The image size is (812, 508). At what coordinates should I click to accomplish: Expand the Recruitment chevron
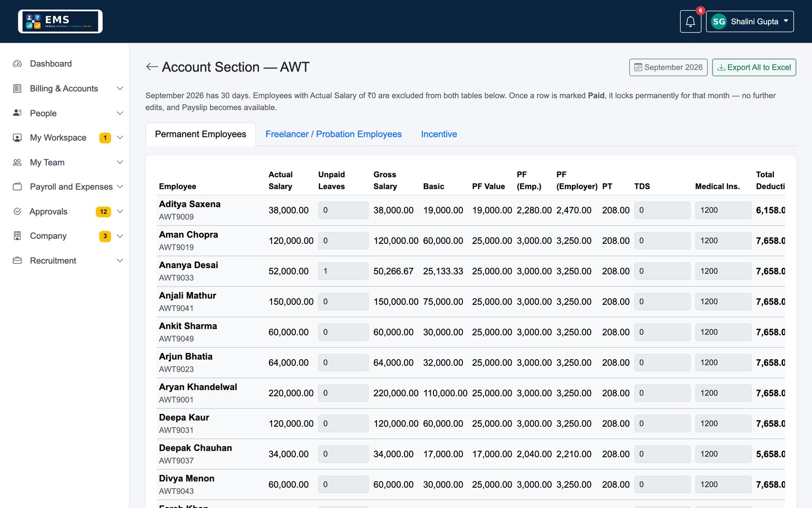point(120,261)
